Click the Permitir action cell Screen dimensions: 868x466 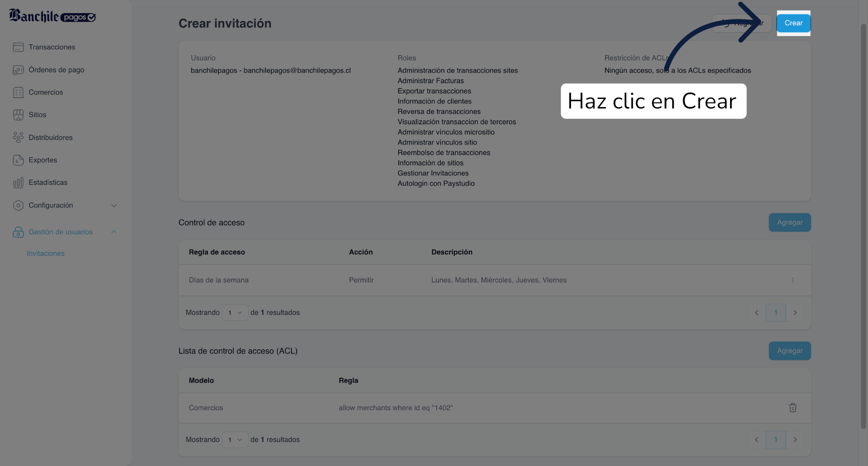click(361, 280)
